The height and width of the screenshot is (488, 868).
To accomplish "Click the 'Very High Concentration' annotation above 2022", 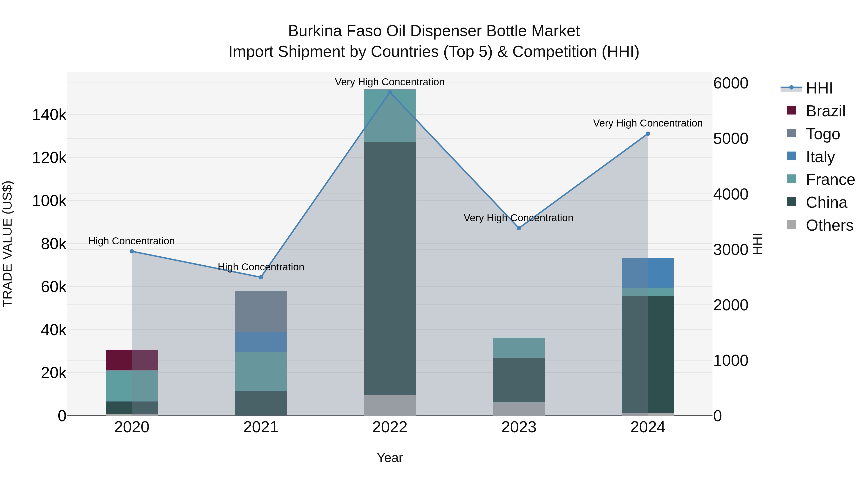I will point(390,82).
